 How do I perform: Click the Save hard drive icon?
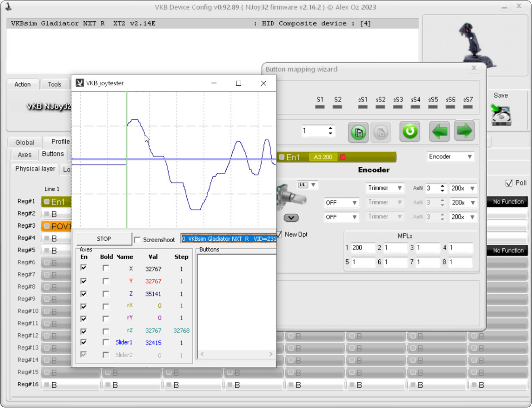point(501,115)
